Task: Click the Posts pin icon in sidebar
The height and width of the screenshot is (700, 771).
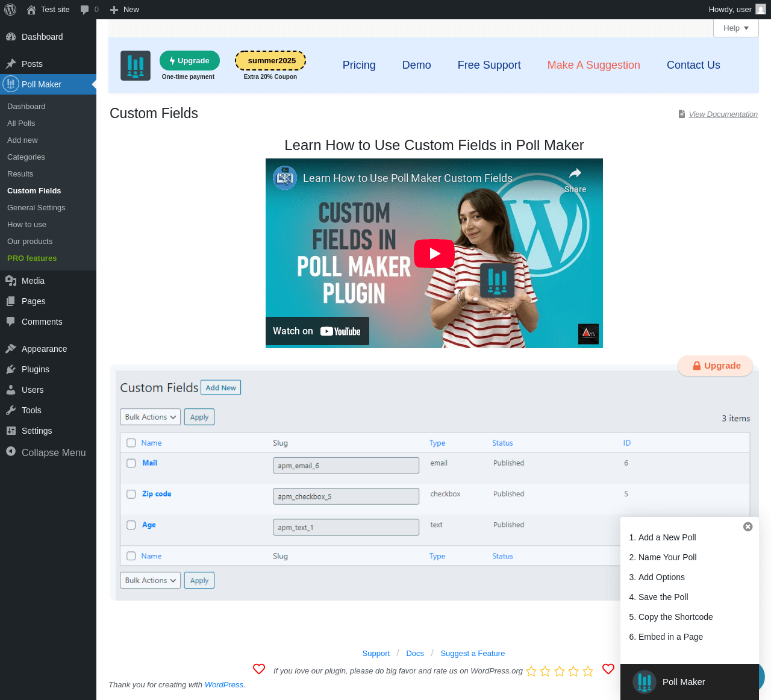Action: 11,64
